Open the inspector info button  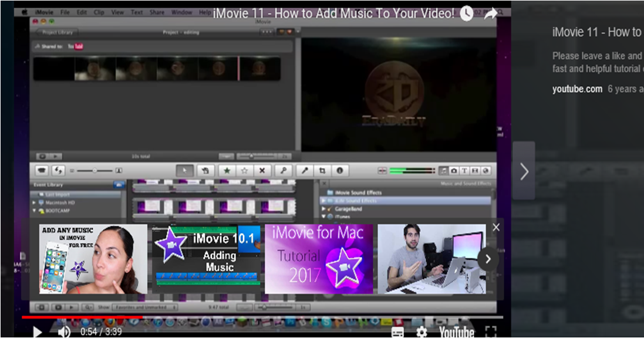point(340,170)
